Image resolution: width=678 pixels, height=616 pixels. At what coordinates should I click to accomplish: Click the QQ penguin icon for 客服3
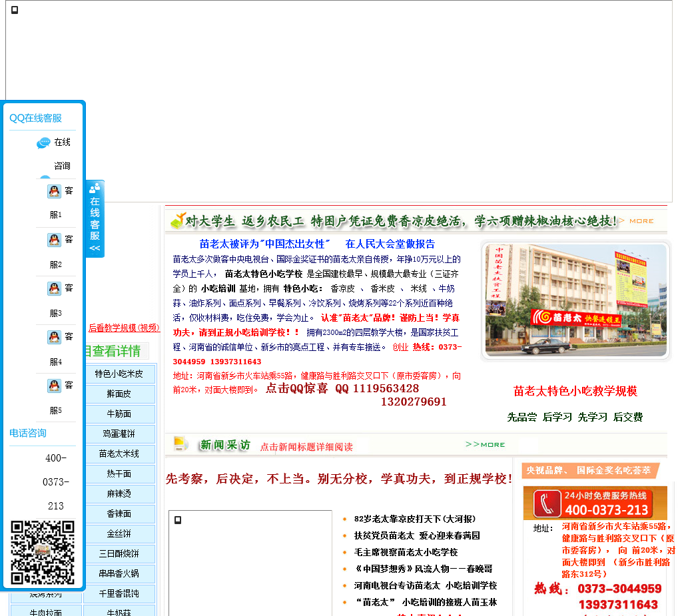pos(54,288)
